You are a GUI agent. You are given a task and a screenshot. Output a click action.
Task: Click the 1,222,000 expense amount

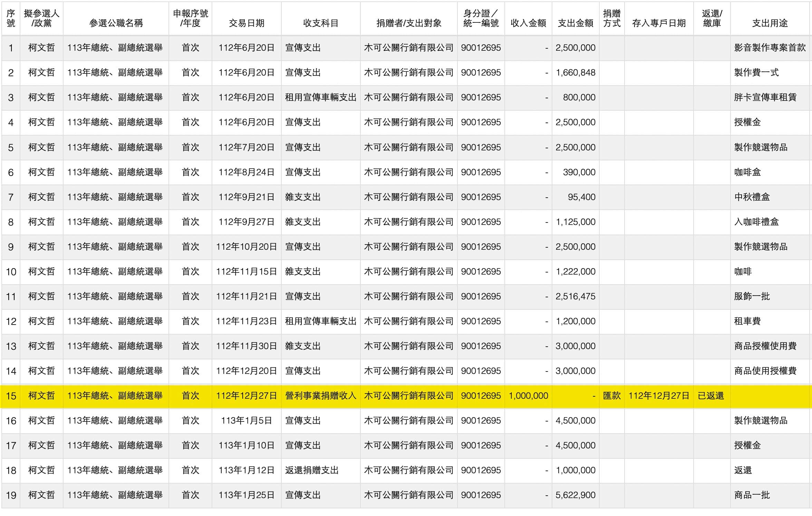click(x=576, y=271)
